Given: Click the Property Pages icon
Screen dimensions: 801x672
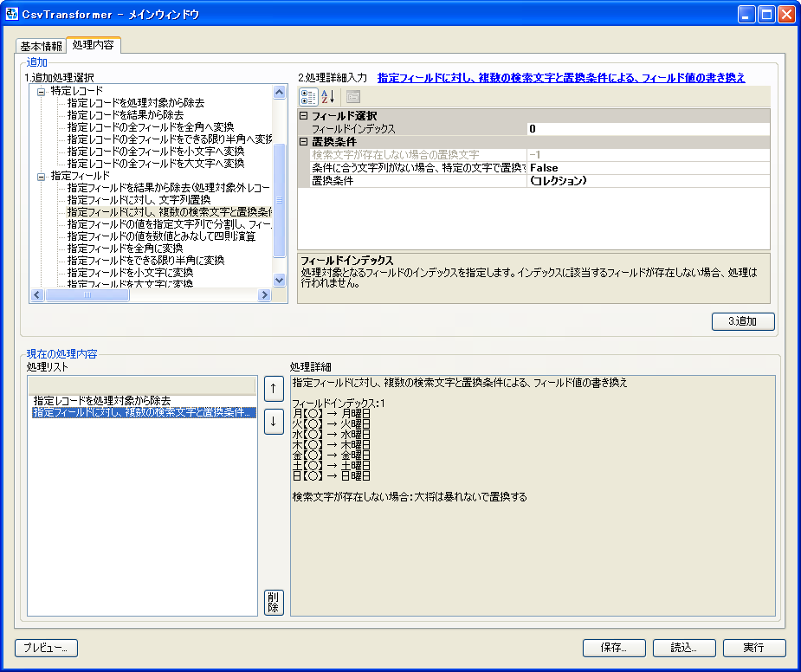Looking at the screenshot, I should pyautogui.click(x=353, y=97).
